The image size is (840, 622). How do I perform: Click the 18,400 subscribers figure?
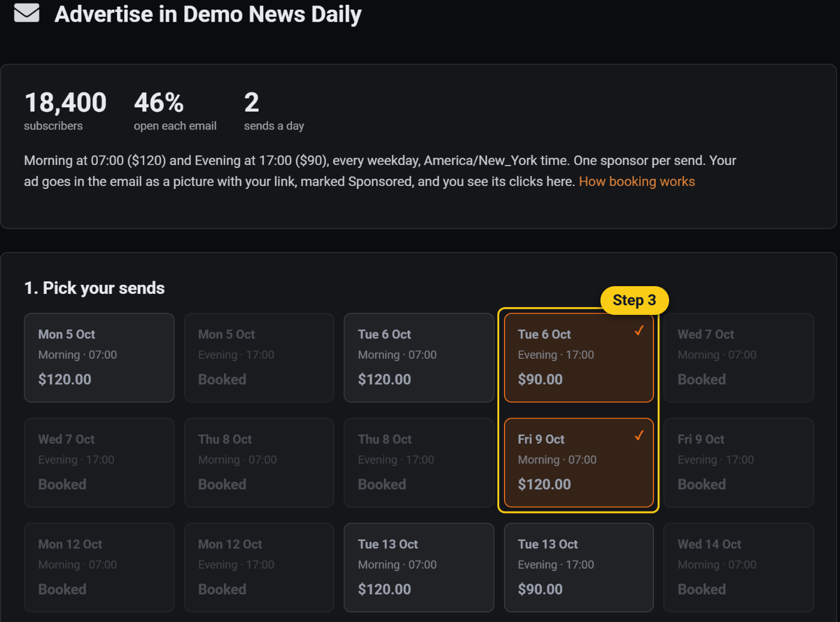[x=65, y=103]
